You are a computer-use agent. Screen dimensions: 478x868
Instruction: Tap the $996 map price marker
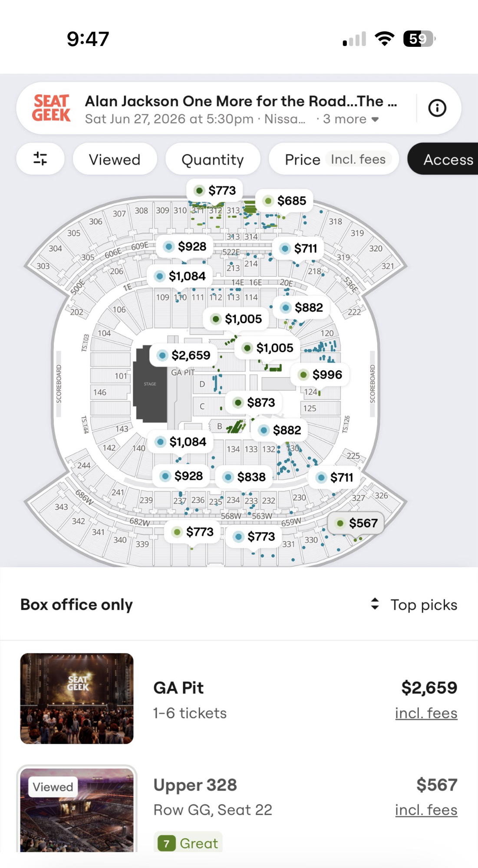coord(321,375)
